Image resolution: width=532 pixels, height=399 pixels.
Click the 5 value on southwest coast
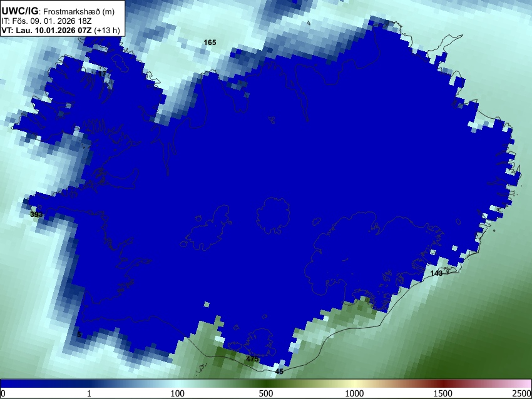tap(79, 335)
